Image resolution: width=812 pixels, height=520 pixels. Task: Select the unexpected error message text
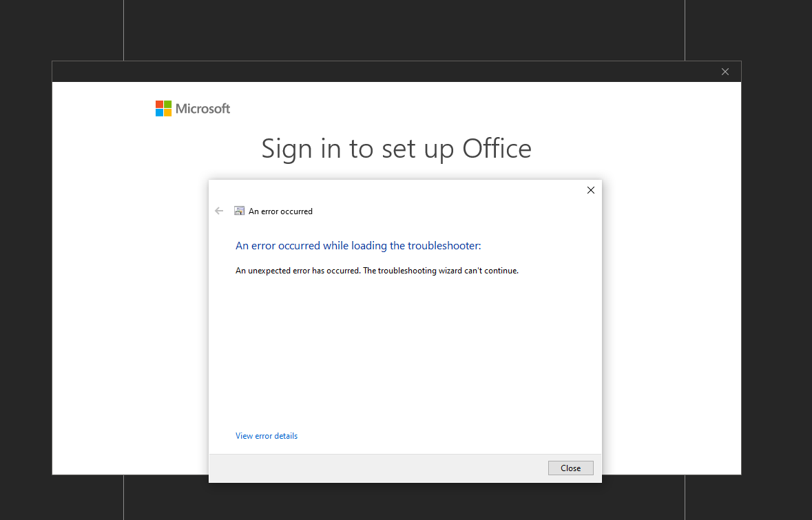pyautogui.click(x=377, y=270)
